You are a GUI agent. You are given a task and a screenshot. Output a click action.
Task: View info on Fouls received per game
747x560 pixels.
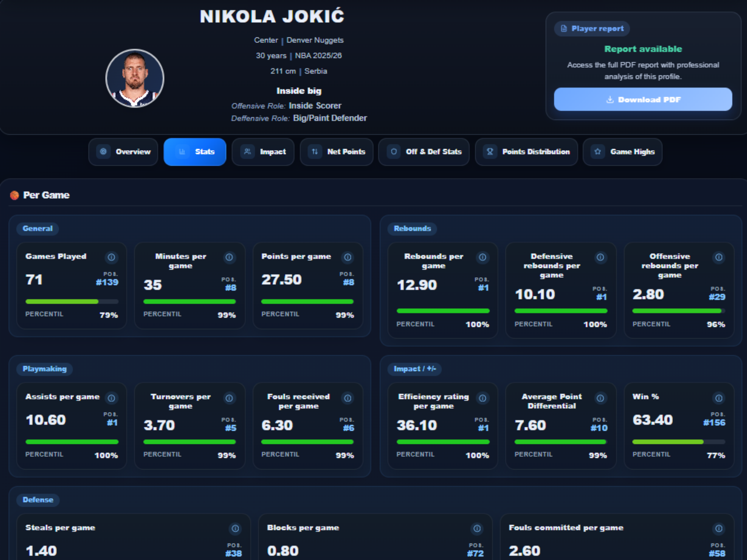pos(348,398)
